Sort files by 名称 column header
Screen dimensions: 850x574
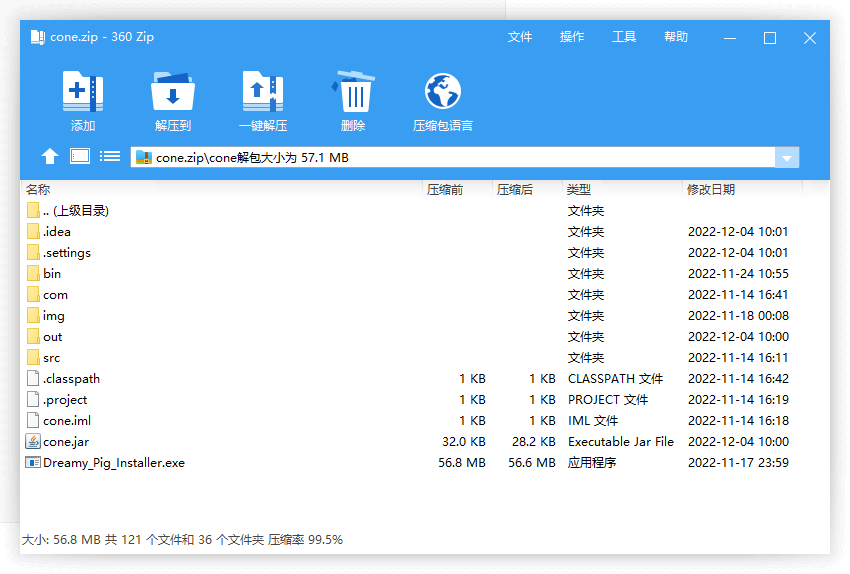click(38, 190)
